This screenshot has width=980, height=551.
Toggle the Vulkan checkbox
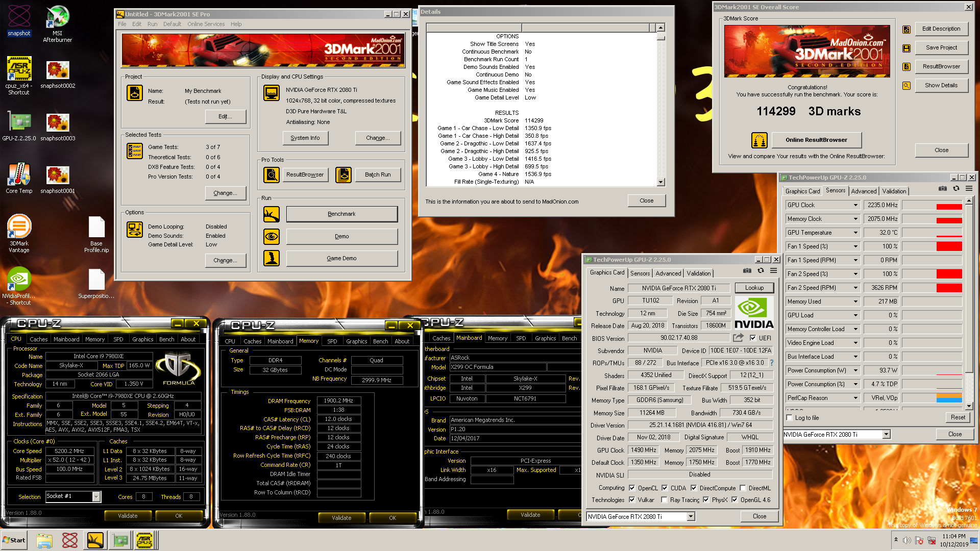(632, 499)
